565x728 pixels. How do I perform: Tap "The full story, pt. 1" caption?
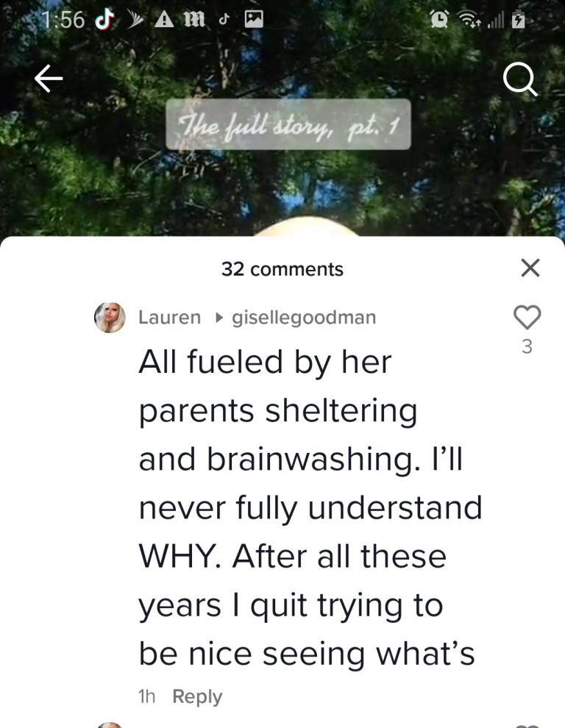point(288,124)
